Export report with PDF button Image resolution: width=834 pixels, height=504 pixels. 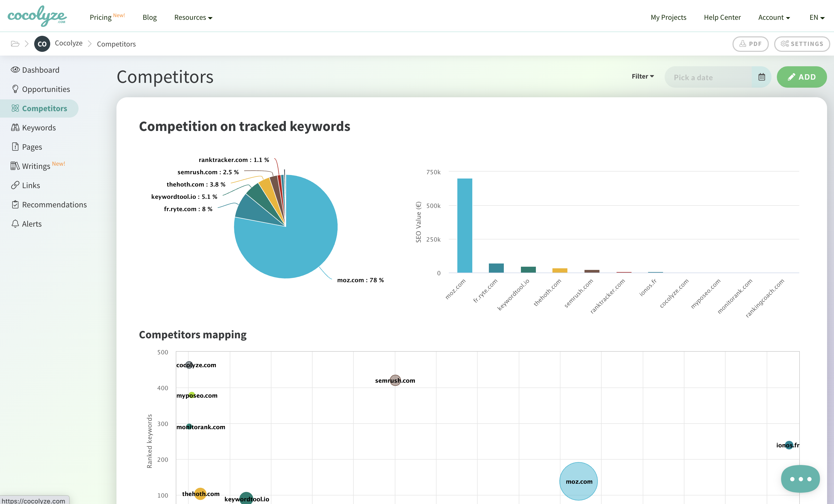coord(750,44)
